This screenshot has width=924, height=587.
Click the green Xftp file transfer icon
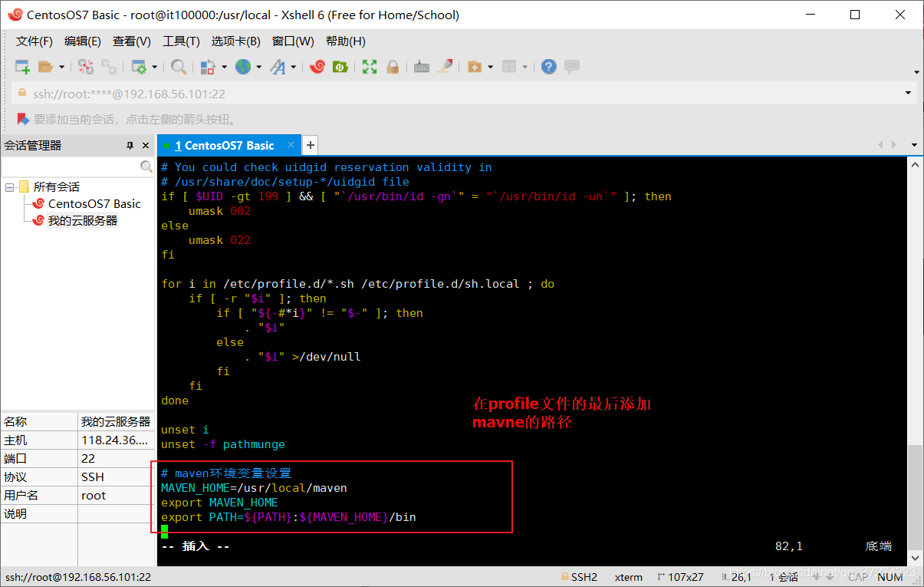(x=340, y=67)
